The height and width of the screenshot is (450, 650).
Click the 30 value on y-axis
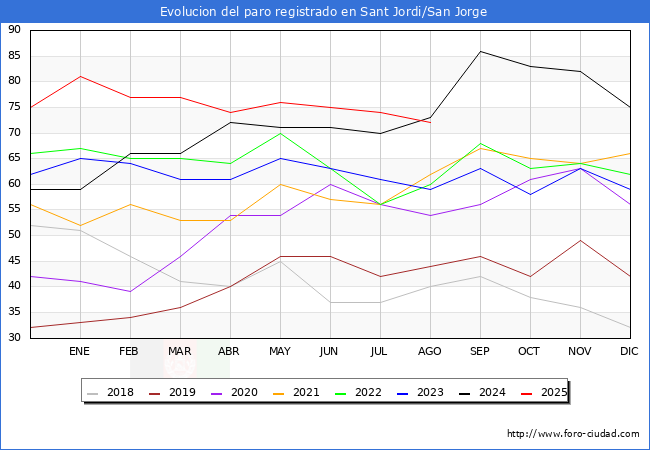14,338
